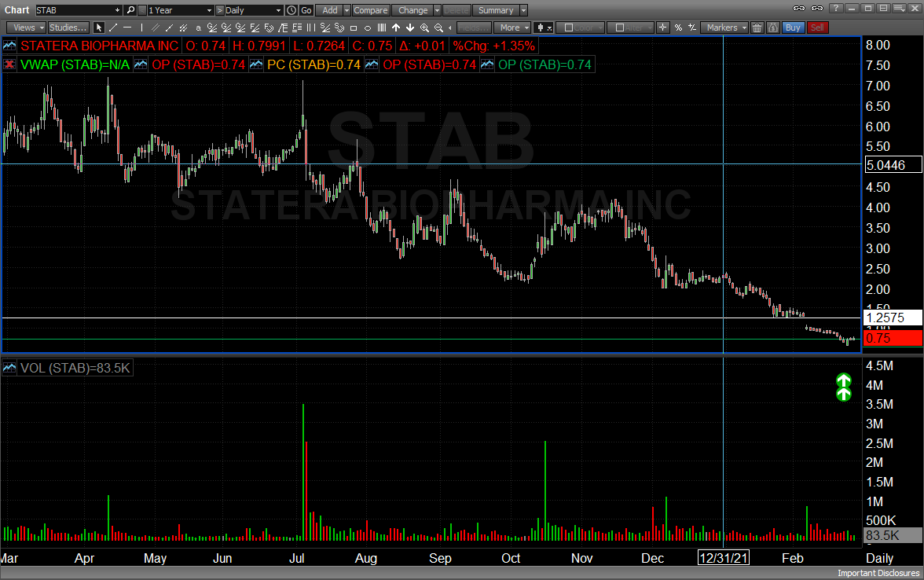
Task: Open the STAB symbol dropdown
Action: click(x=117, y=10)
